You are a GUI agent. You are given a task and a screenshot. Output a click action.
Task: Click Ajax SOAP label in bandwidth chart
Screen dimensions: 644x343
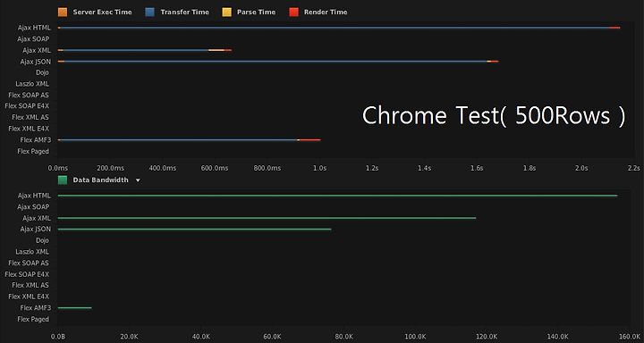pos(33,207)
